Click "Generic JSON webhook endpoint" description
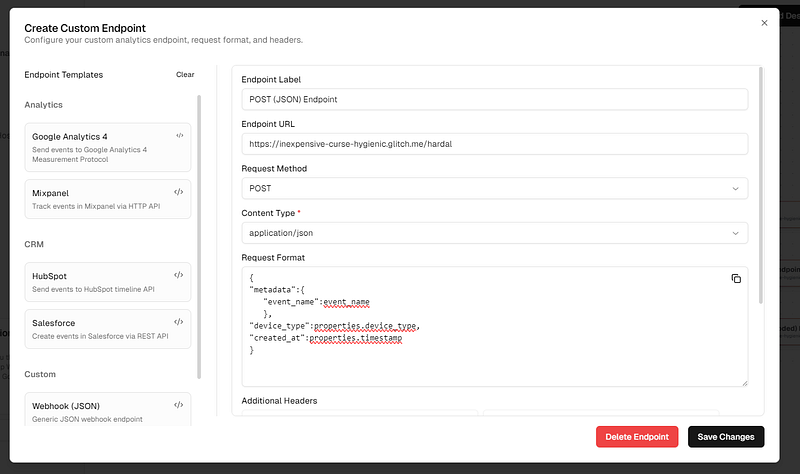Viewport: 800px width, 474px height. click(87, 419)
